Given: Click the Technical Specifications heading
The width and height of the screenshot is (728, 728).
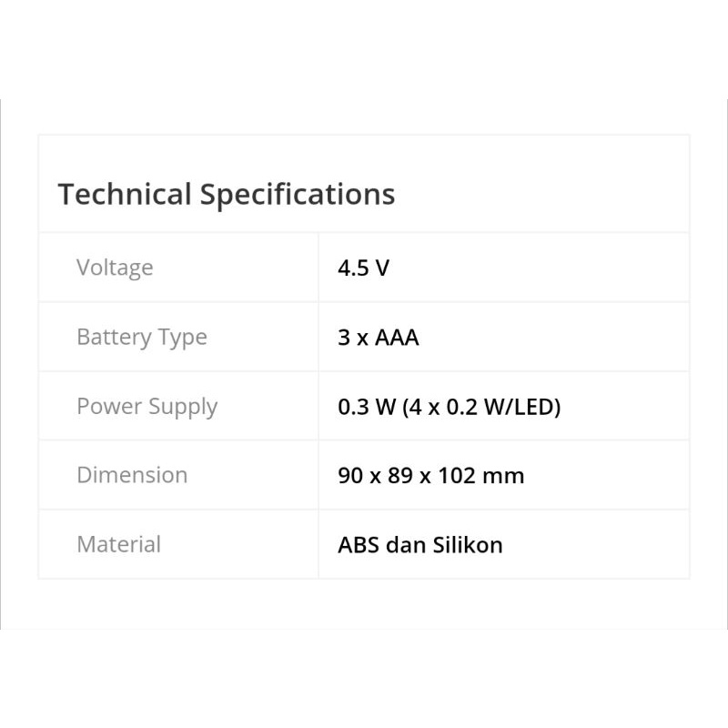Looking at the screenshot, I should click(x=227, y=195).
